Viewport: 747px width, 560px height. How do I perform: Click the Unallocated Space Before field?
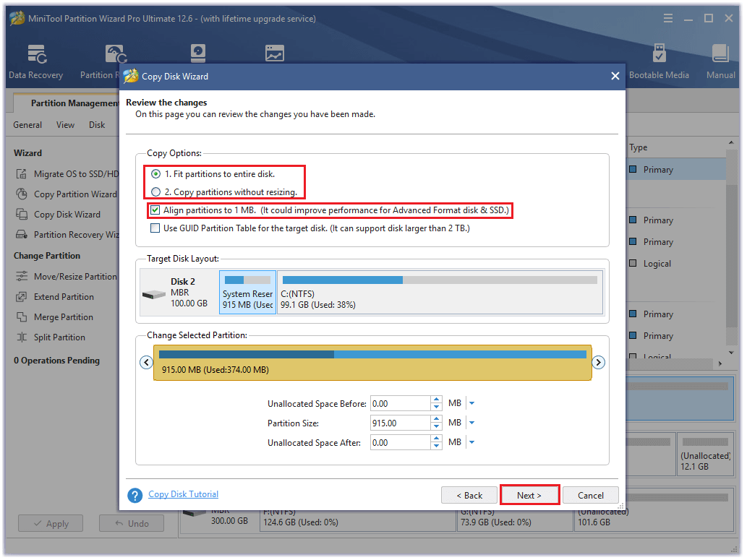tap(400, 403)
